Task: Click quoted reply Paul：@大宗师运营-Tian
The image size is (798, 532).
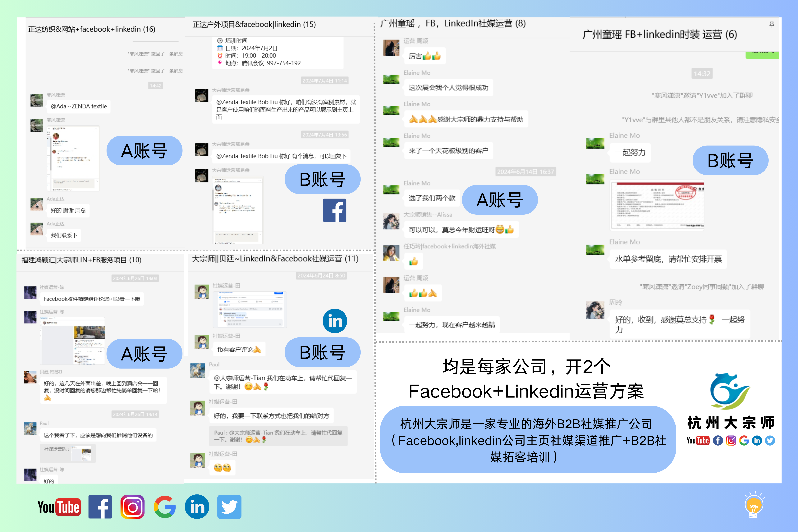Action: coord(278,436)
